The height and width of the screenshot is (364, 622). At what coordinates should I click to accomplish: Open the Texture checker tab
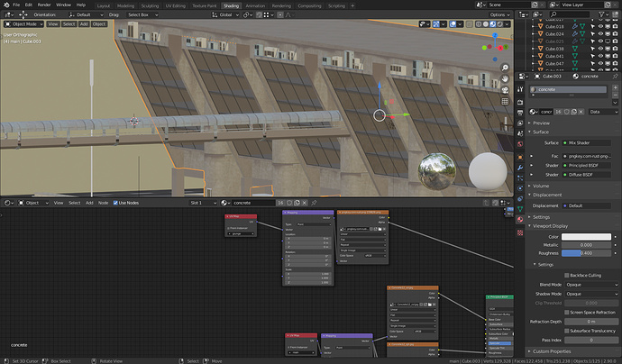tap(520, 232)
